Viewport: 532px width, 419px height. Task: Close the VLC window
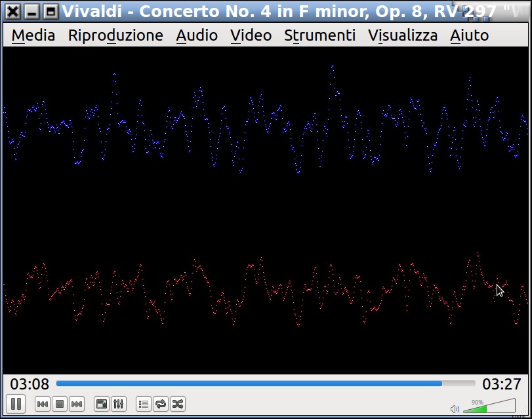(x=13, y=12)
